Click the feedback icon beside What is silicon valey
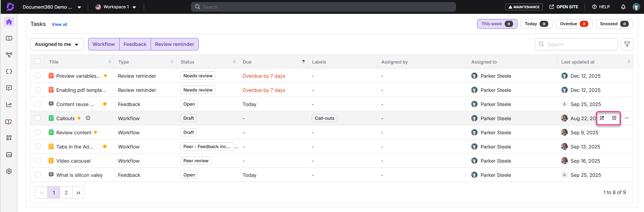644x212 pixels. pyautogui.click(x=51, y=175)
